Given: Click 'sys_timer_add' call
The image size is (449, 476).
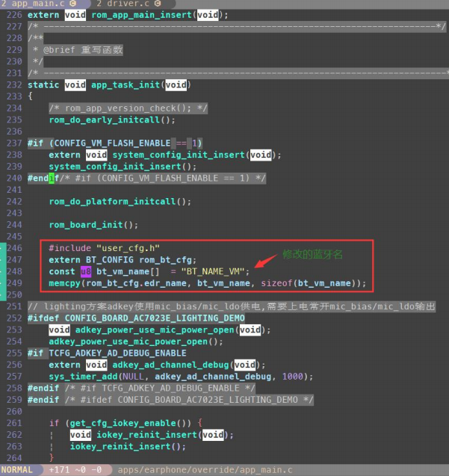Looking at the screenshot, I should (x=83, y=377).
